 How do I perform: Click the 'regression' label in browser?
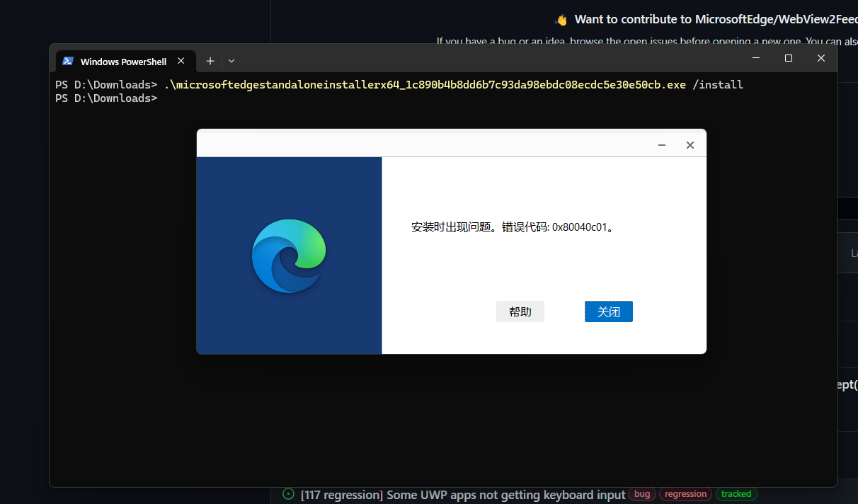pos(685,494)
